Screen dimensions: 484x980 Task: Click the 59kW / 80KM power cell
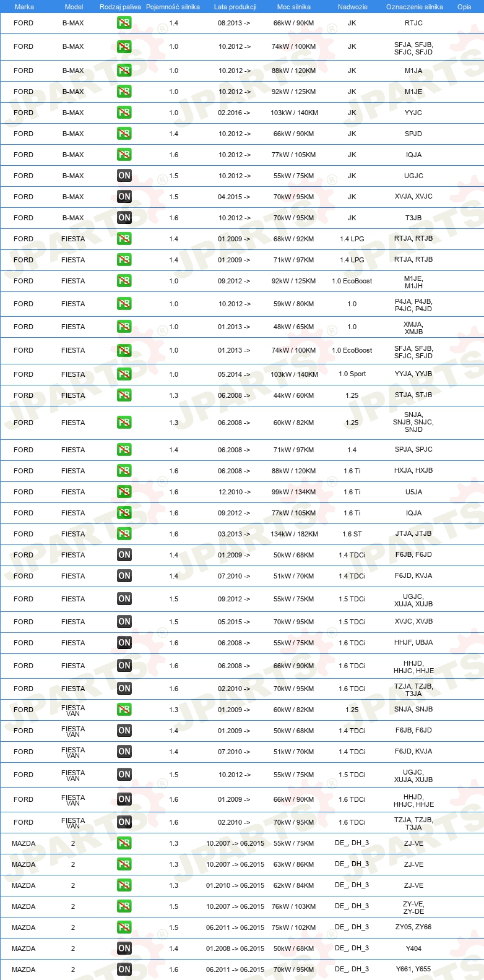coord(294,304)
